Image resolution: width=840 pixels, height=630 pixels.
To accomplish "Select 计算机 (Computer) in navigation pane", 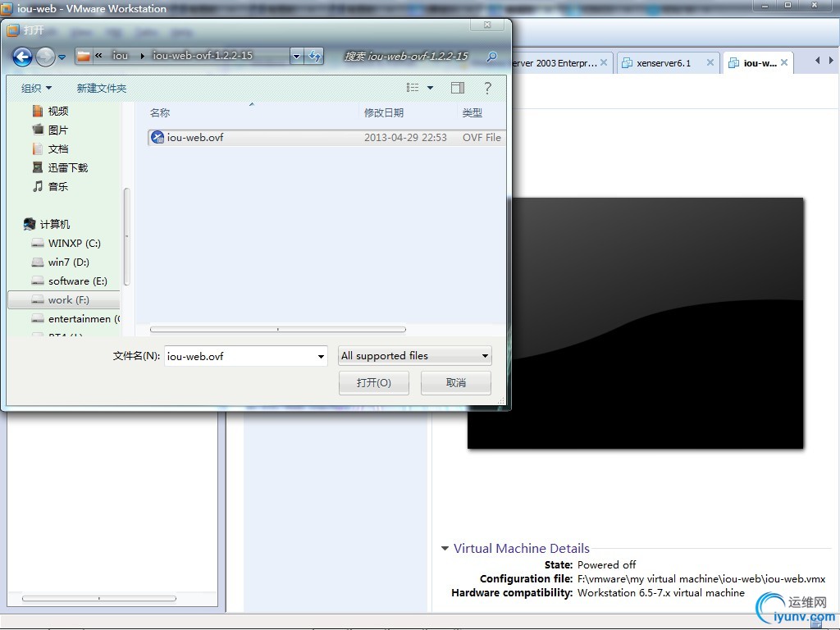I will (x=47, y=224).
